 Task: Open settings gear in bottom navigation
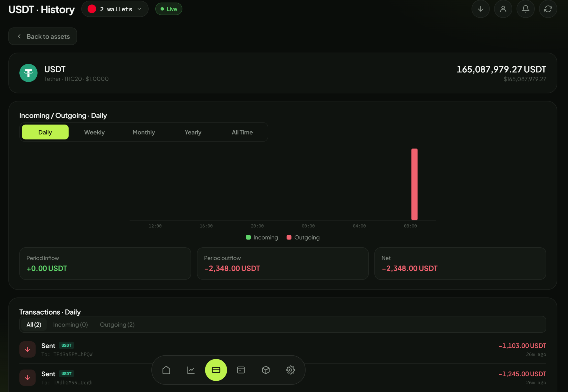(x=290, y=370)
